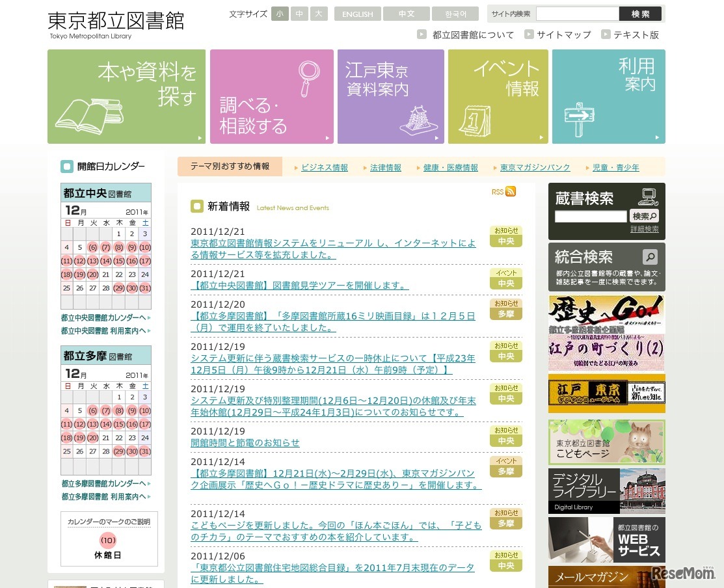Open the 詳細検索 advanced search link
The height and width of the screenshot is (588, 724).
pyautogui.click(x=644, y=229)
